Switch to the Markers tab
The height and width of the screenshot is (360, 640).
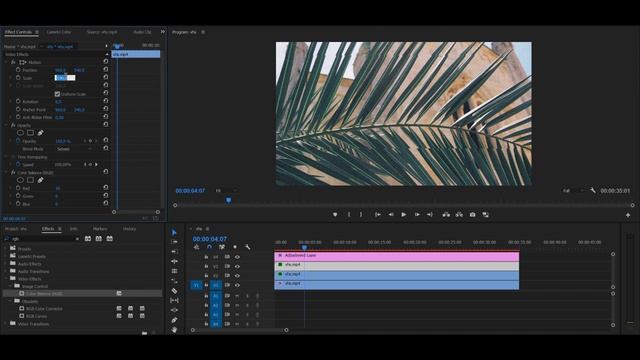[100, 229]
